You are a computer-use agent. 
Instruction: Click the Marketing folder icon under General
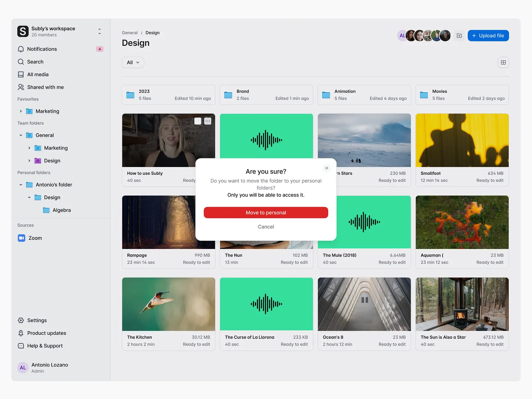click(38, 148)
